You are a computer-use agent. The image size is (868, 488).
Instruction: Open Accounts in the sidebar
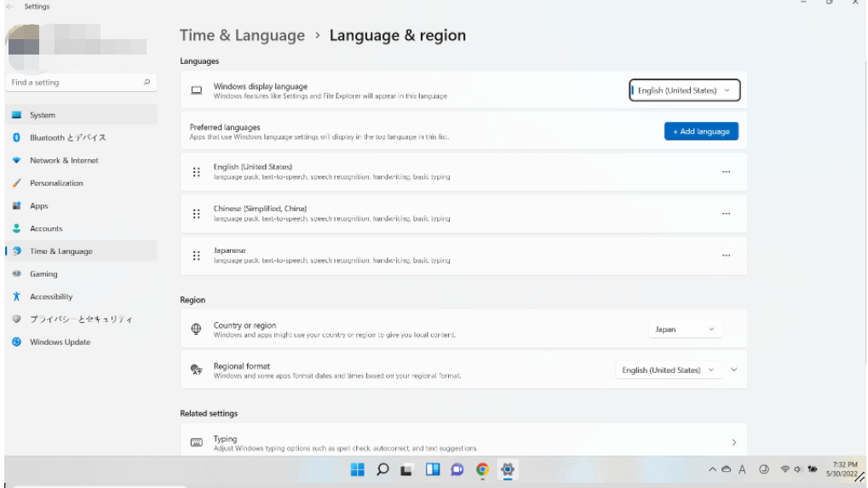click(x=81, y=228)
